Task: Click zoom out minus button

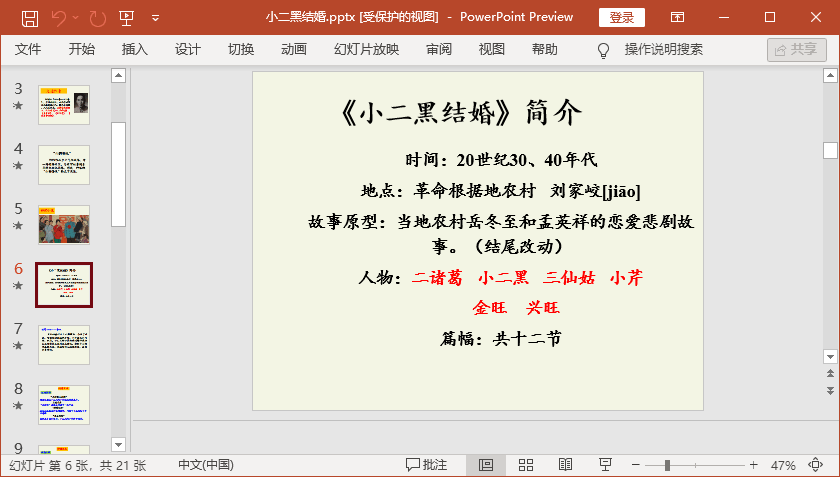Action: click(x=636, y=465)
